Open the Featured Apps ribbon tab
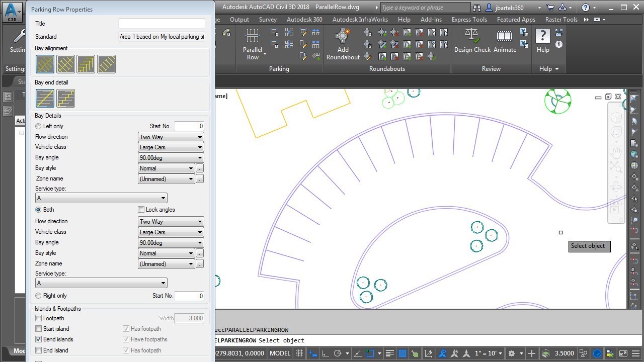Screen dimensions: 644x362 516,20
